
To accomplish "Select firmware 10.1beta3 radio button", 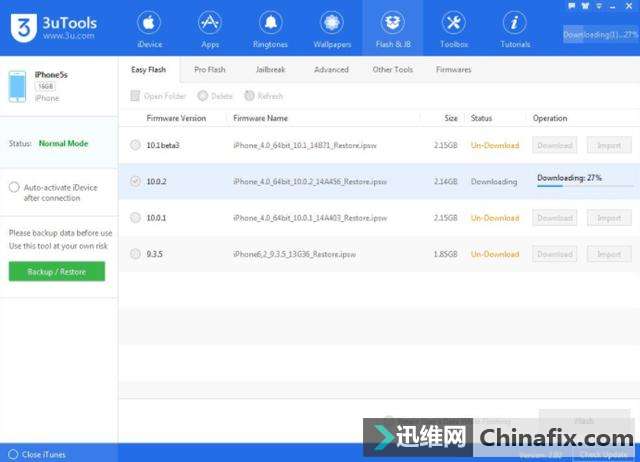I will point(135,145).
